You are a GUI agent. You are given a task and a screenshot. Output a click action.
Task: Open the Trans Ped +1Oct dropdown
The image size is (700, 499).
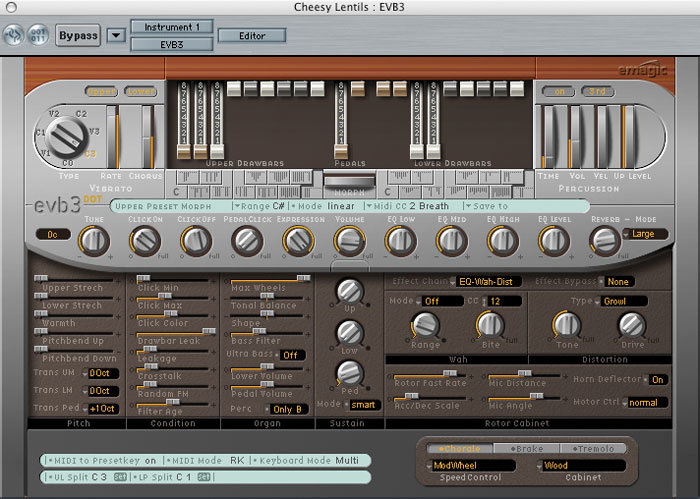point(101,408)
